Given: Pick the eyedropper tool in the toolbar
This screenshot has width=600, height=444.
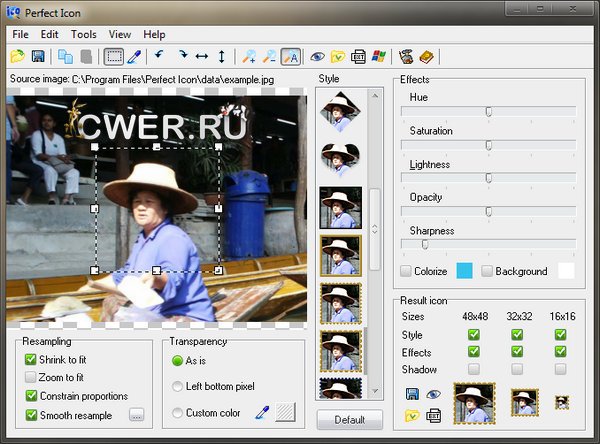Looking at the screenshot, I should 134,56.
